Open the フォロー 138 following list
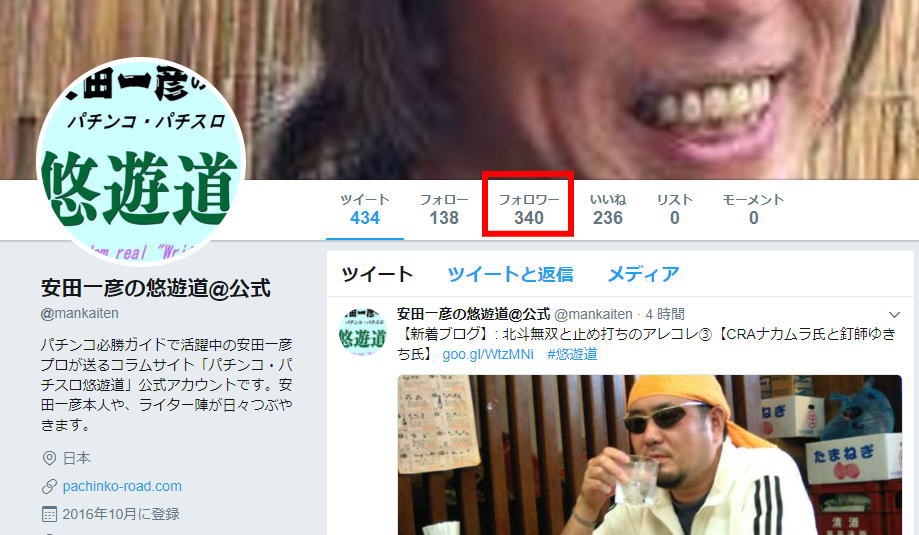 [x=444, y=209]
